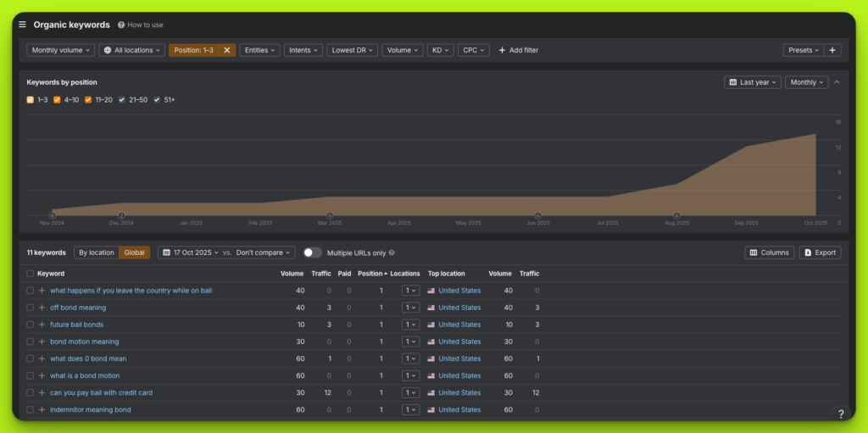Click the How to use help icon
Viewport: 868px width, 433px height.
click(121, 25)
